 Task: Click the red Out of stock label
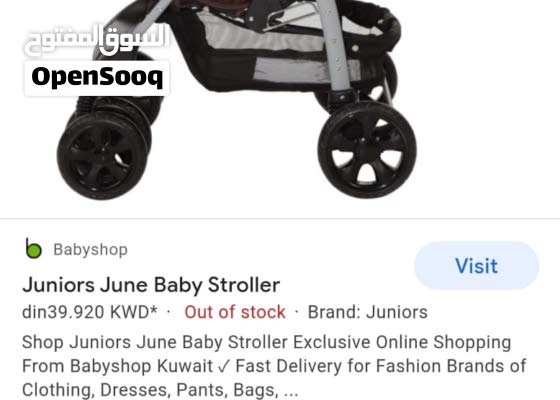tap(235, 312)
